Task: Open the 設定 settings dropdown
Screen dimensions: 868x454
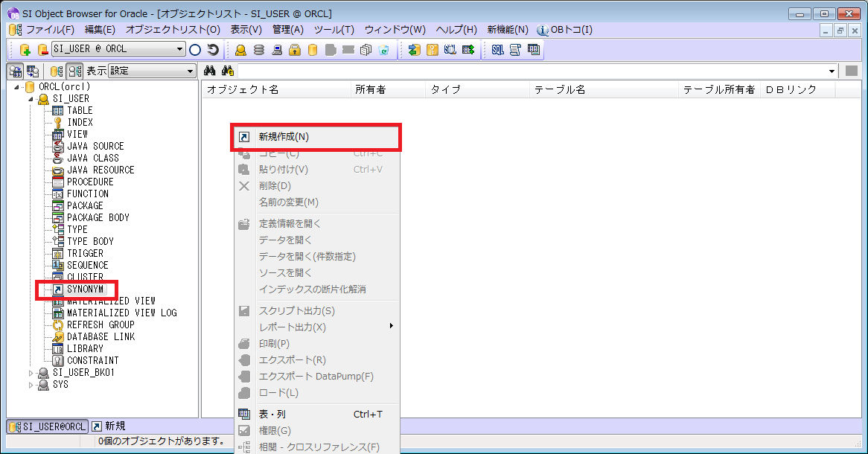Action: coord(151,71)
